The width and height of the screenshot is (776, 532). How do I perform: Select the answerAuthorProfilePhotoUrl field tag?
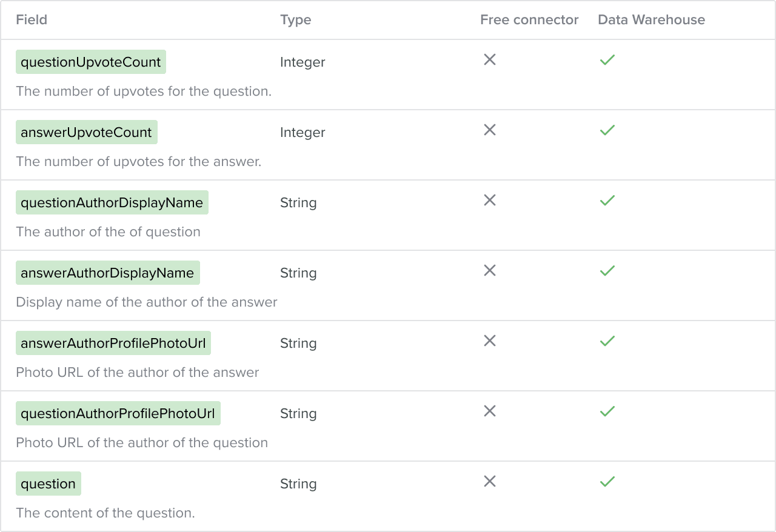pyautogui.click(x=113, y=343)
